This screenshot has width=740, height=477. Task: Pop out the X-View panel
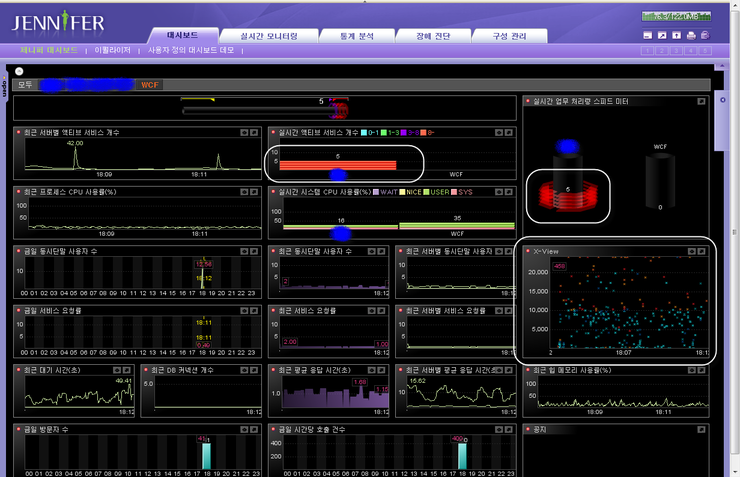pos(701,251)
